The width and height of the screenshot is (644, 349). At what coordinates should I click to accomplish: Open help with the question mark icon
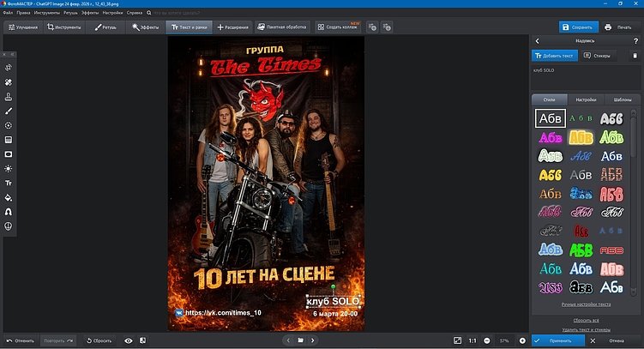[x=635, y=41]
